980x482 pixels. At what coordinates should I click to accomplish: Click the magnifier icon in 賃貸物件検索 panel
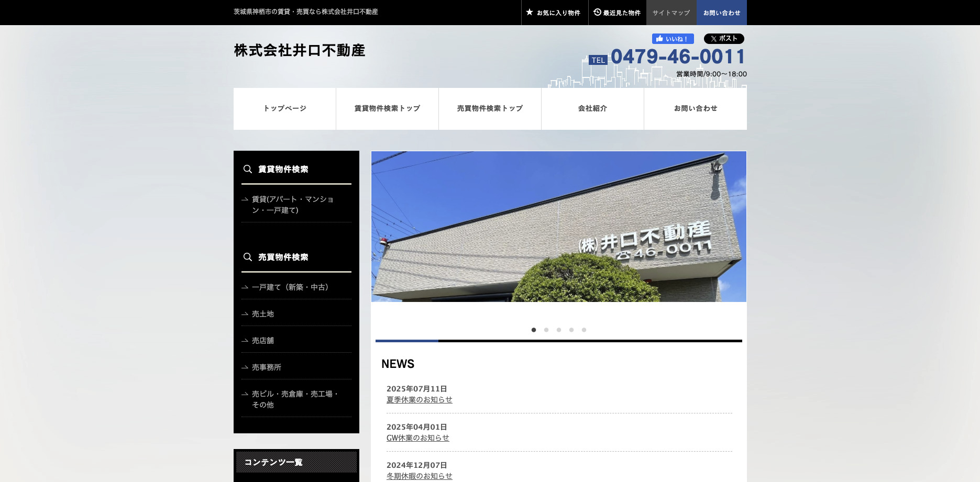pos(248,169)
